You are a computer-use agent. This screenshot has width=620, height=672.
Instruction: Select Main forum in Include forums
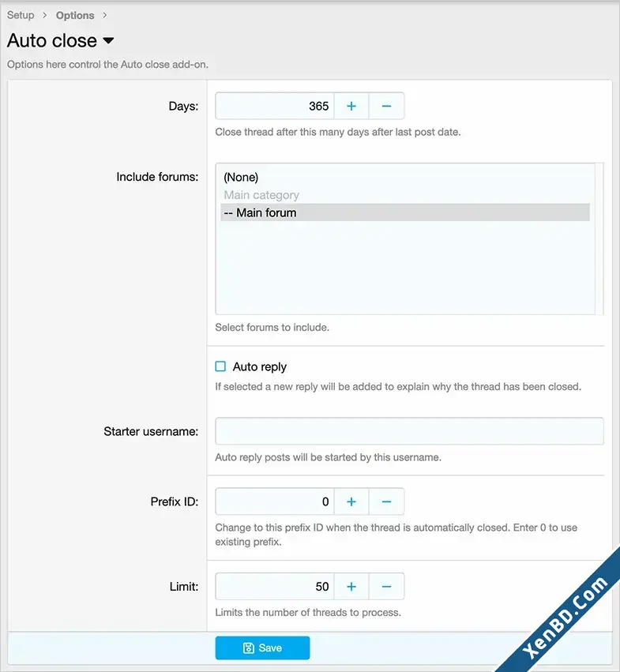pos(405,212)
